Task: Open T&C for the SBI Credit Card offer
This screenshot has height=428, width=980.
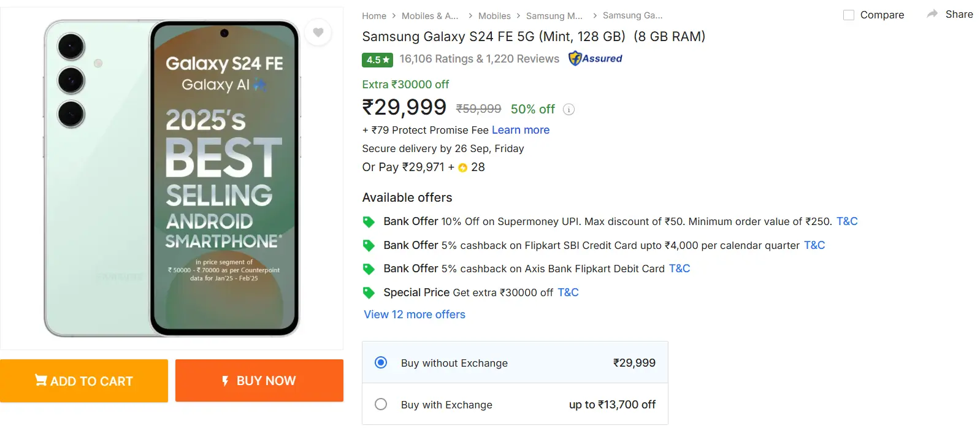Action: pos(814,245)
